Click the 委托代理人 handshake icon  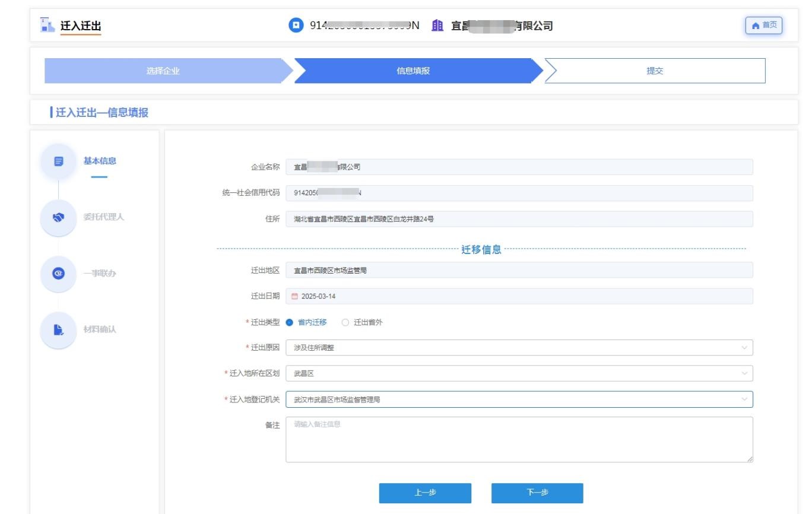(x=58, y=217)
